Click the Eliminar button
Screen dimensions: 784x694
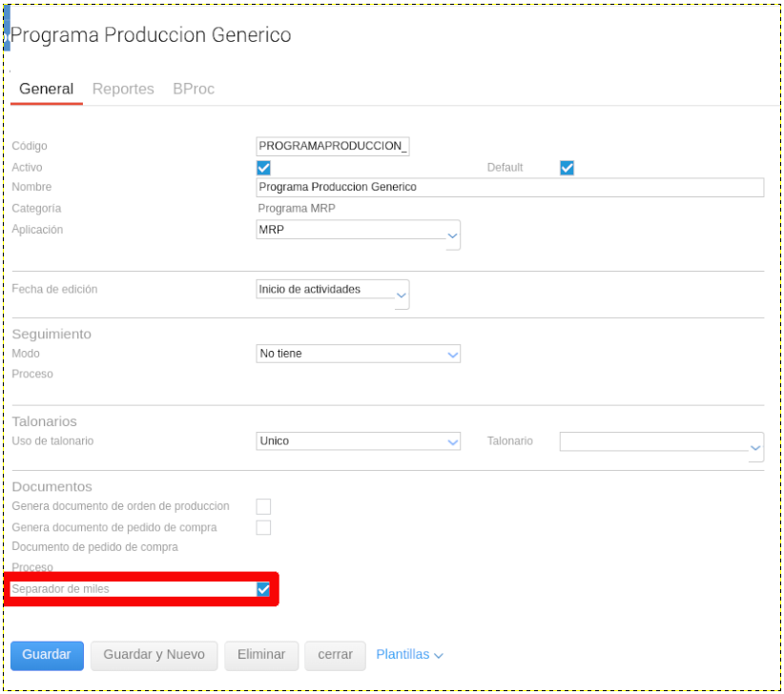click(x=261, y=655)
